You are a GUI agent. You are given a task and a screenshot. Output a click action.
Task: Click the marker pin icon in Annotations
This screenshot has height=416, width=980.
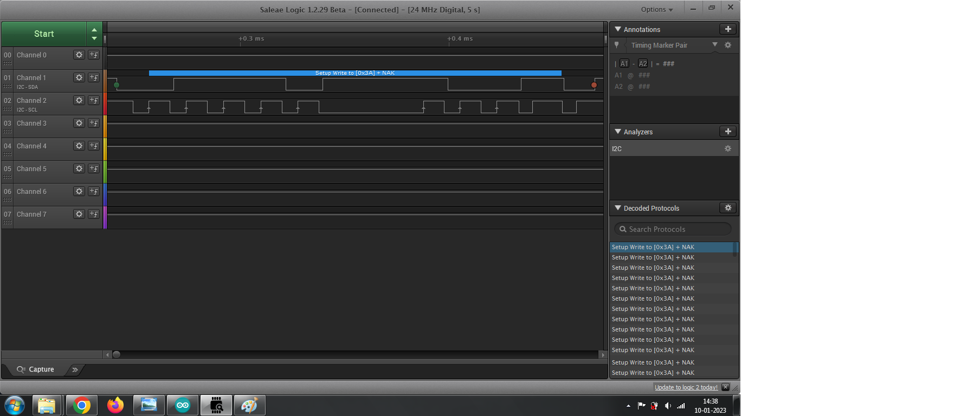(617, 45)
